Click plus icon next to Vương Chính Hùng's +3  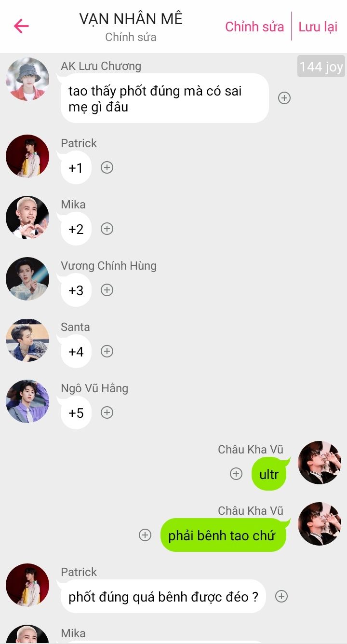point(107,290)
